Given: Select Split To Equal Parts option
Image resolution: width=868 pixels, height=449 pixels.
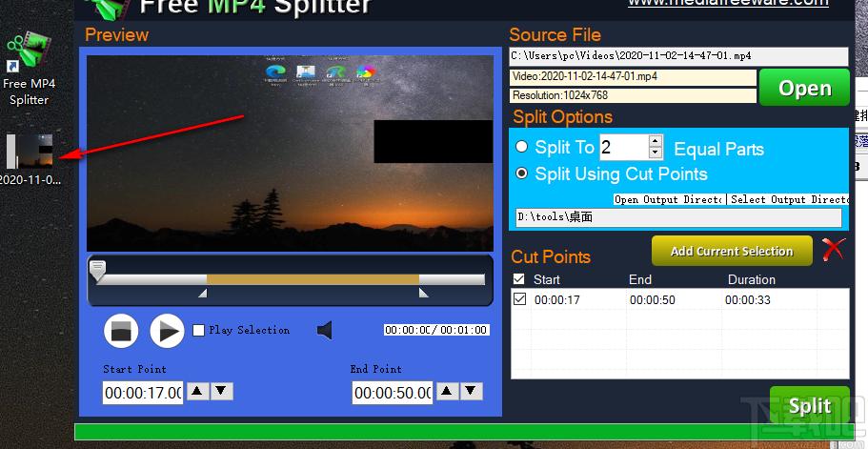Looking at the screenshot, I should tap(521, 147).
